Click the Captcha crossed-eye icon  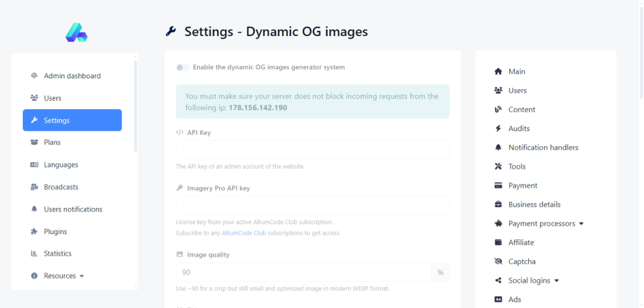click(498, 262)
